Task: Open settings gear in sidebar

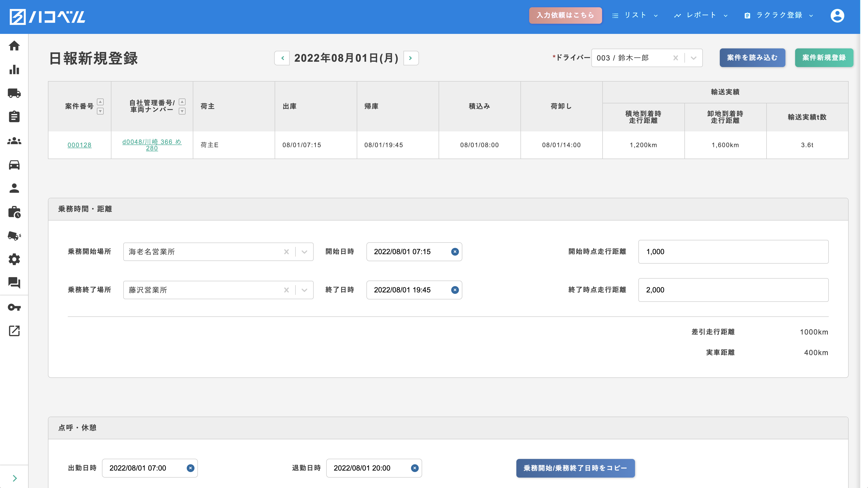Action: coord(14,259)
